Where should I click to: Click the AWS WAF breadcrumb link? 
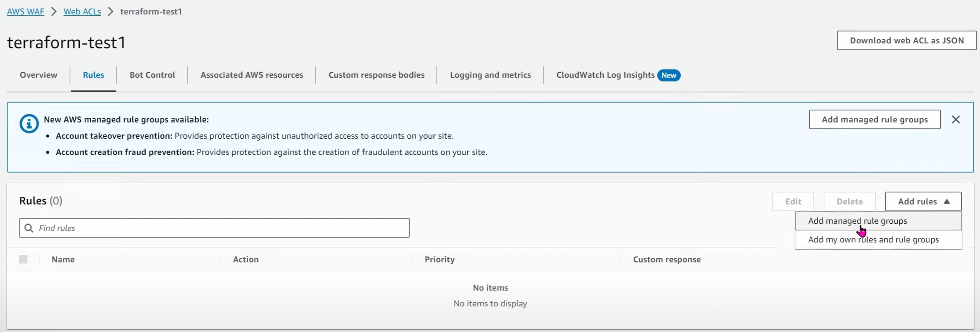pyautogui.click(x=26, y=11)
